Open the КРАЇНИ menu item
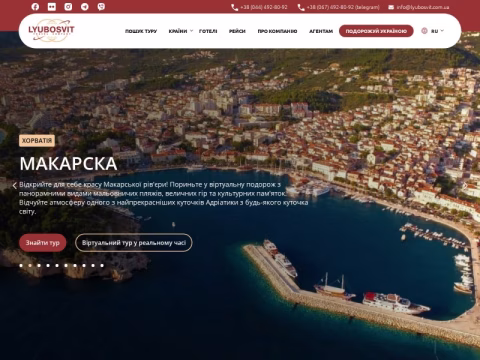This screenshot has width=480, height=360. tap(178, 31)
